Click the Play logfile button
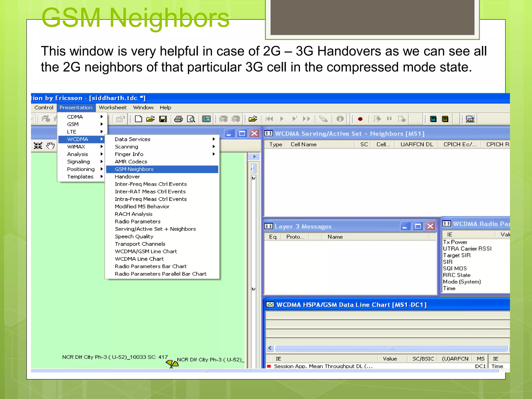Screen dimensions: 532x399 (282, 119)
